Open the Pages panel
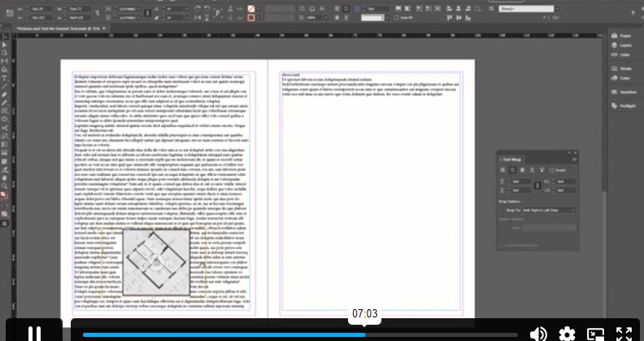644x341 pixels. (621, 36)
